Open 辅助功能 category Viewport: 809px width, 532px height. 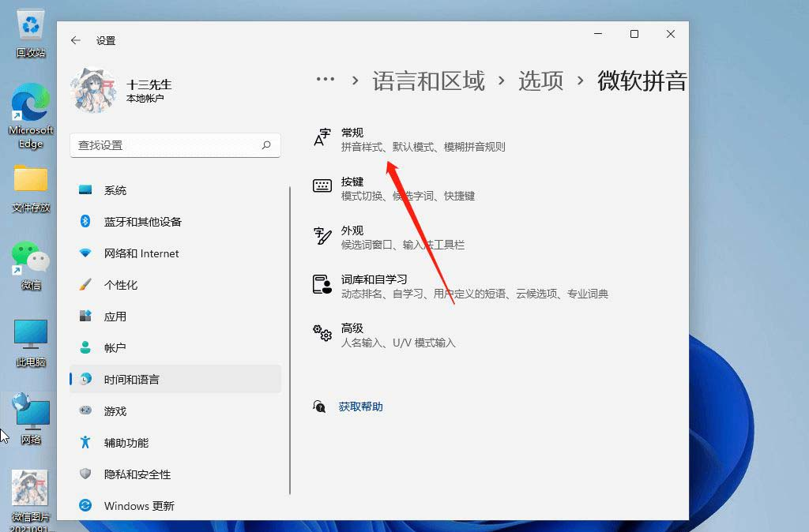(x=175, y=442)
